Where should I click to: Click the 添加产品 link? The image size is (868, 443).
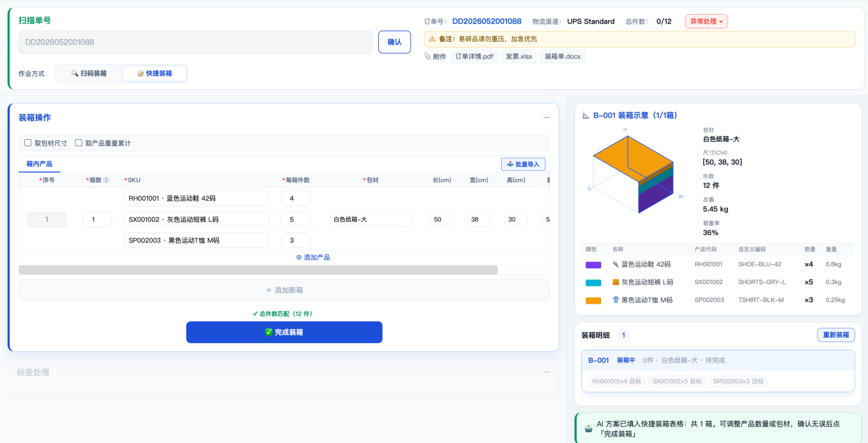click(313, 257)
